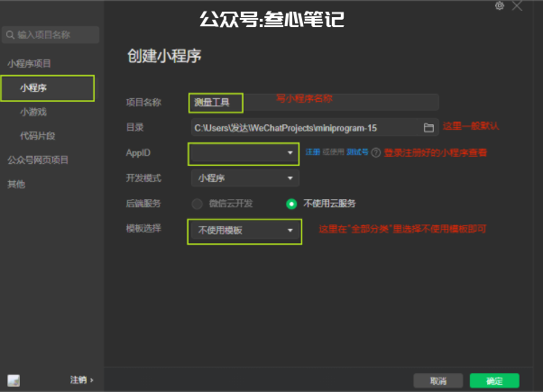Select the 不使用云服务 radio button
Image resolution: width=543 pixels, height=392 pixels.
point(291,204)
